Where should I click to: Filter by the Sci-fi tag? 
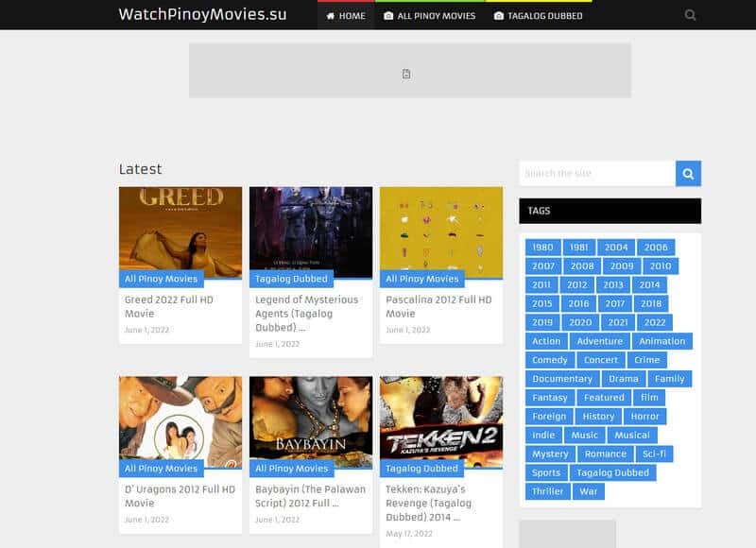click(x=654, y=454)
